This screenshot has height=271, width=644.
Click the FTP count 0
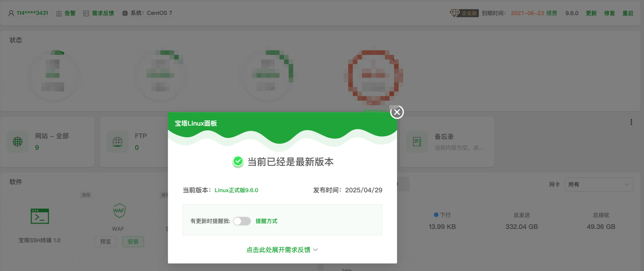click(x=137, y=147)
